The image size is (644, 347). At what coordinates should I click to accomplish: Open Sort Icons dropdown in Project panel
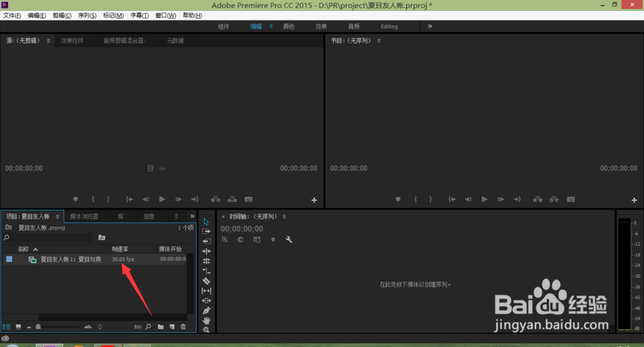point(100,327)
